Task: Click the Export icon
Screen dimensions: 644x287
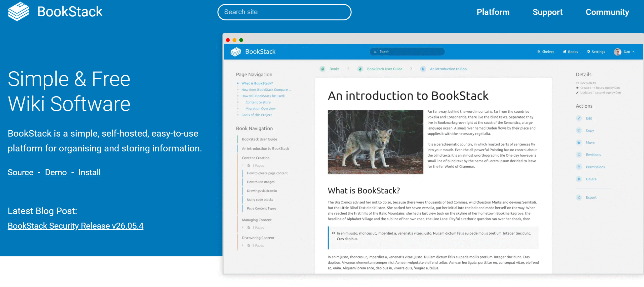Action: click(579, 197)
